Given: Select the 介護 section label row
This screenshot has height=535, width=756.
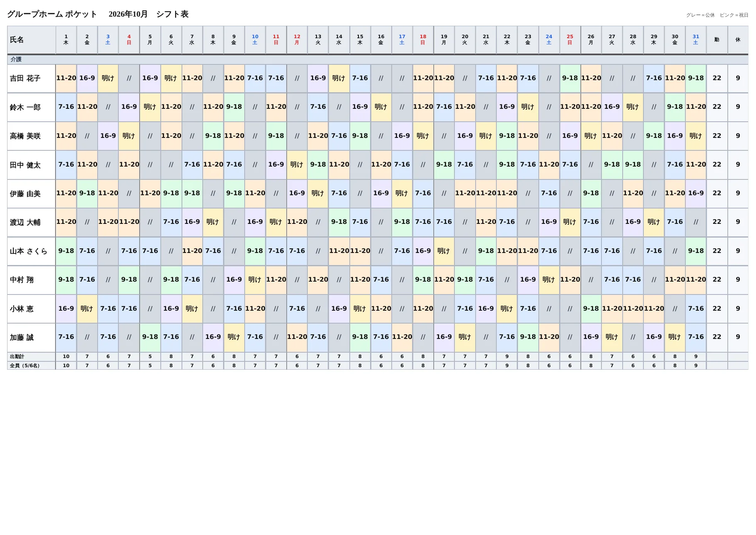Looking at the screenshot, I should (378, 59).
